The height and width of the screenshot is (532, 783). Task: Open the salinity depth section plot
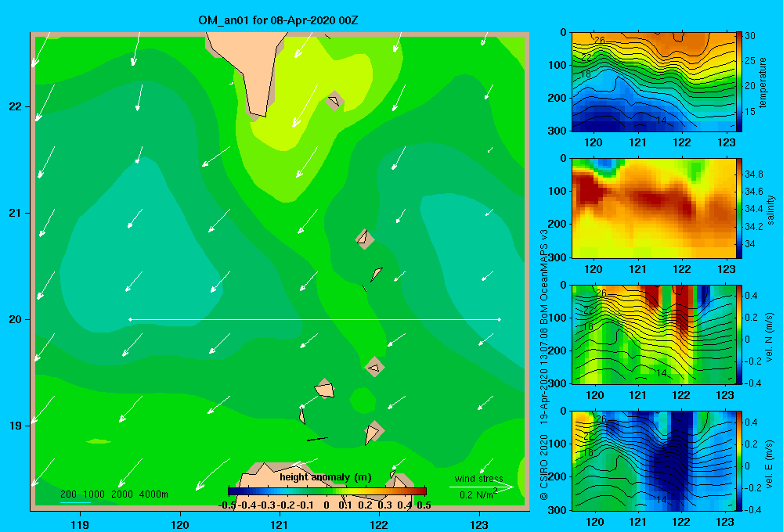click(654, 208)
